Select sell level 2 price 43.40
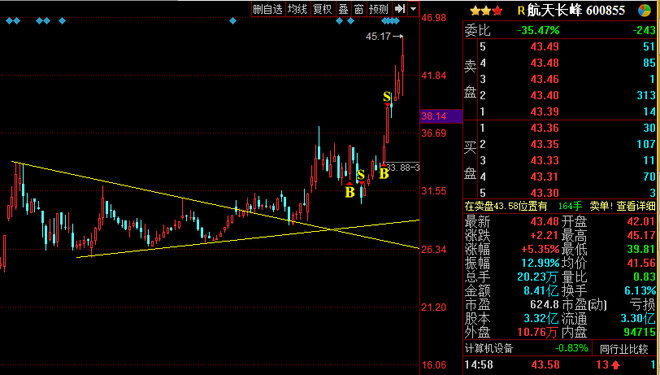 pyautogui.click(x=545, y=96)
